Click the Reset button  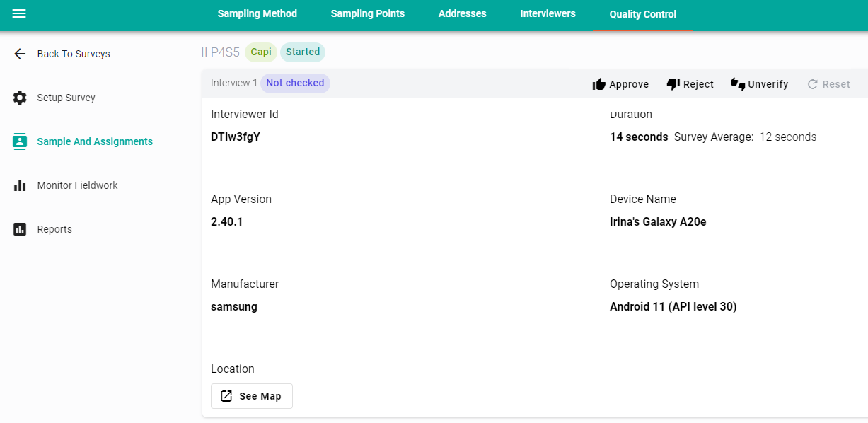pos(828,84)
